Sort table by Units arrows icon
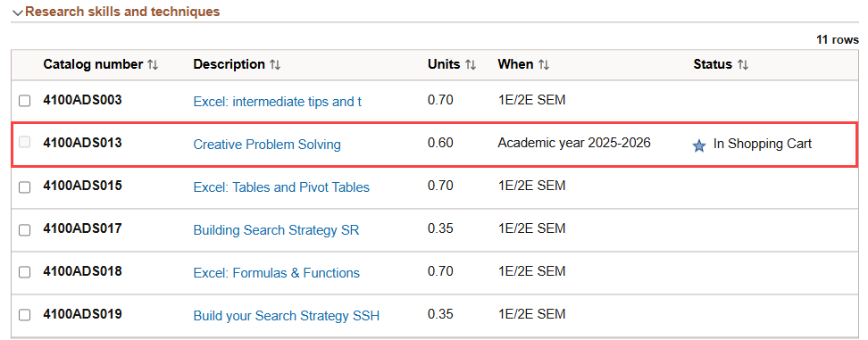868x340 pixels. [471, 64]
